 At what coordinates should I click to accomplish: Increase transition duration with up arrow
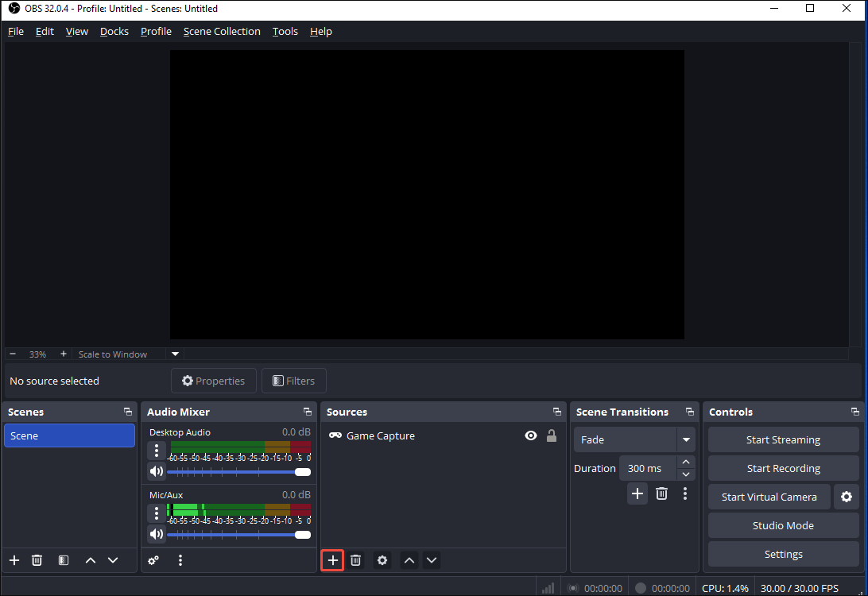point(685,462)
